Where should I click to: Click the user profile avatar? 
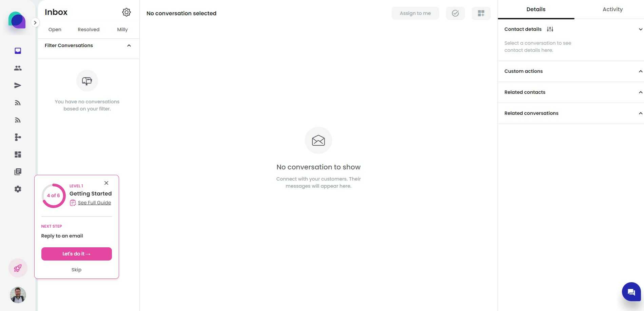click(x=18, y=295)
